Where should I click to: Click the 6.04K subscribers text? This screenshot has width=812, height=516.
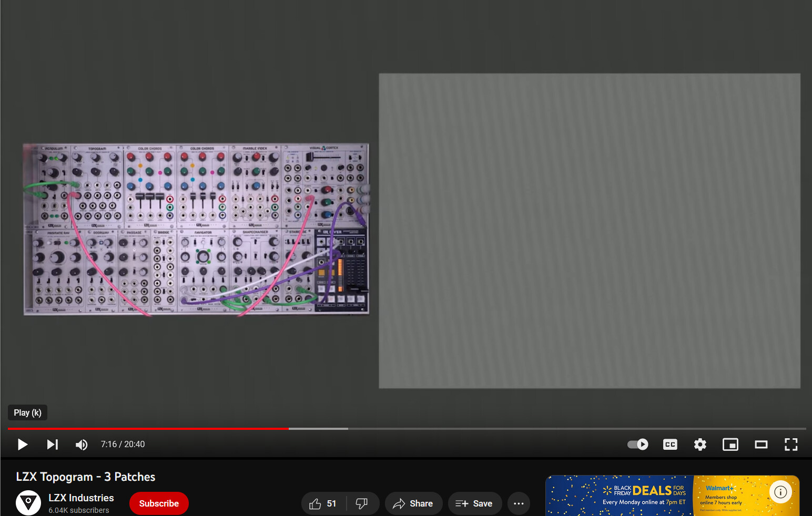click(x=79, y=510)
